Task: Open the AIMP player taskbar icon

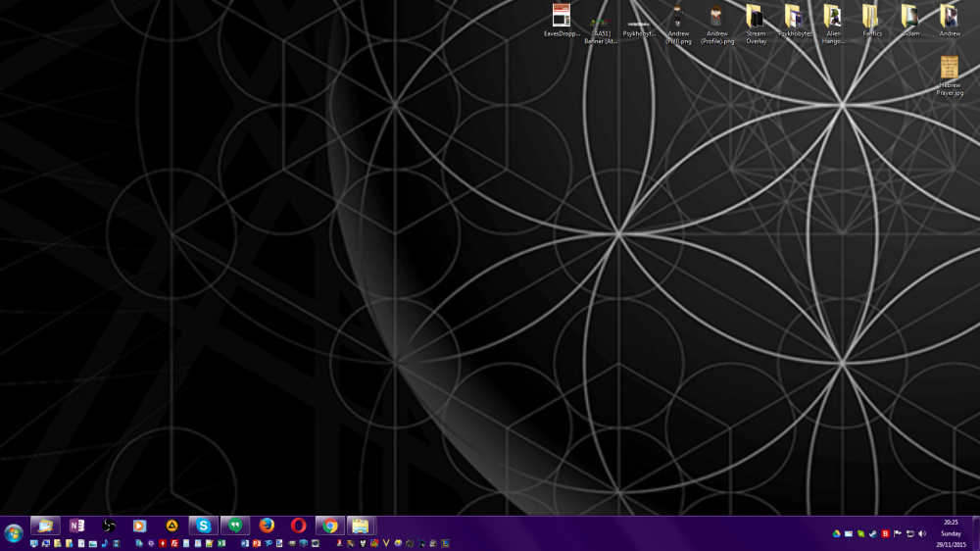Action: [171, 526]
